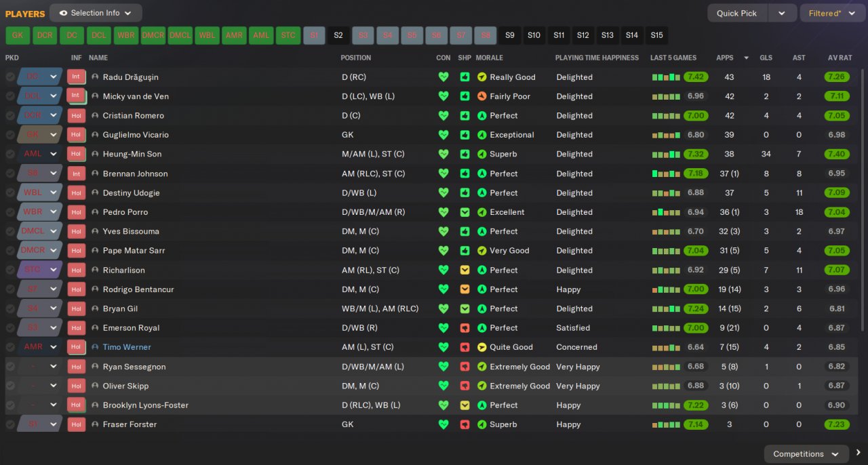Click Timo Werner's yellow morale icon
868x465 pixels.
click(481, 347)
